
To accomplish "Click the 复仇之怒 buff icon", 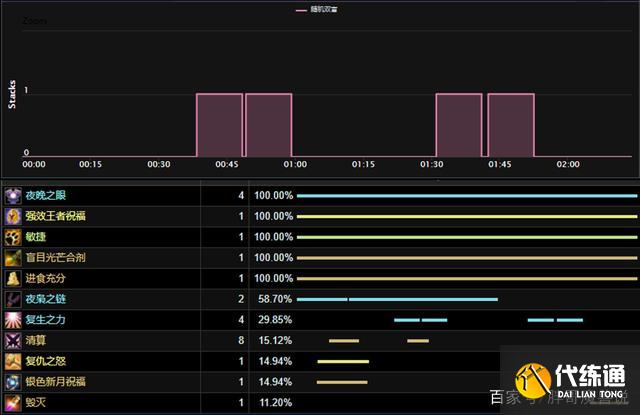I will [x=13, y=361].
